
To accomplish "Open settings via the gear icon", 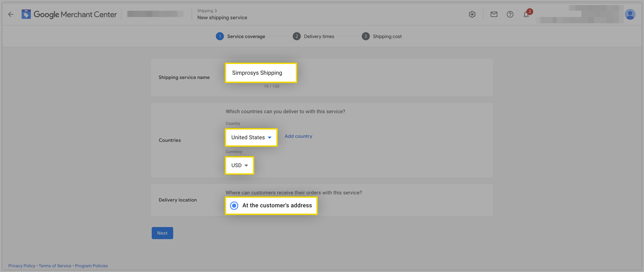I will [472, 15].
